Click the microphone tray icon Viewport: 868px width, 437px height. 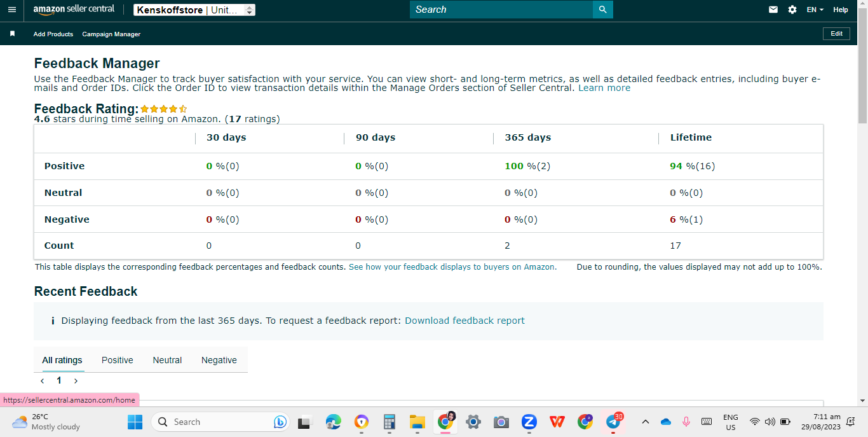pos(686,422)
